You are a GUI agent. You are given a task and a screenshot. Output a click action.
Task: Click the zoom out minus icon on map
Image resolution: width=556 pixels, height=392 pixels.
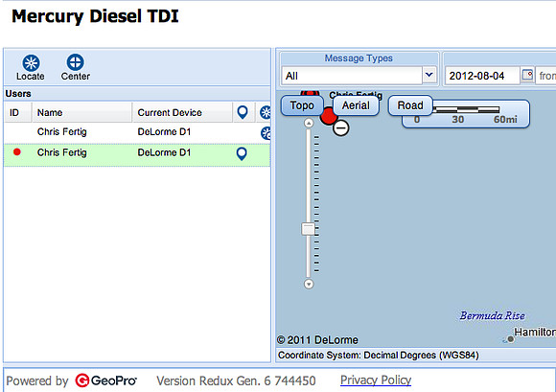pyautogui.click(x=340, y=127)
